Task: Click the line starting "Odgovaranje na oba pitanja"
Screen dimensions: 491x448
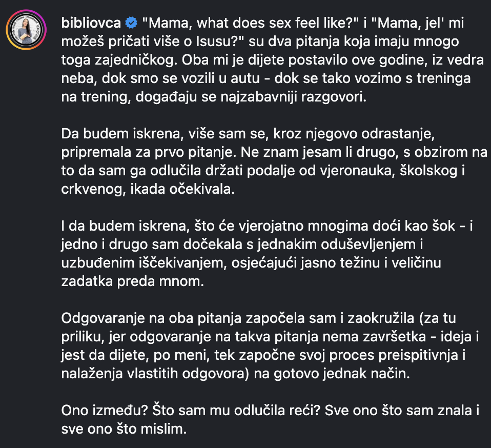Action: tap(259, 318)
